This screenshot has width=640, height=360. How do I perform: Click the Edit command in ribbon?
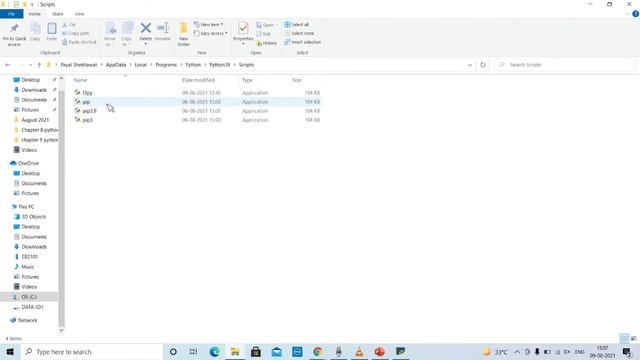pyautogui.click(x=264, y=34)
